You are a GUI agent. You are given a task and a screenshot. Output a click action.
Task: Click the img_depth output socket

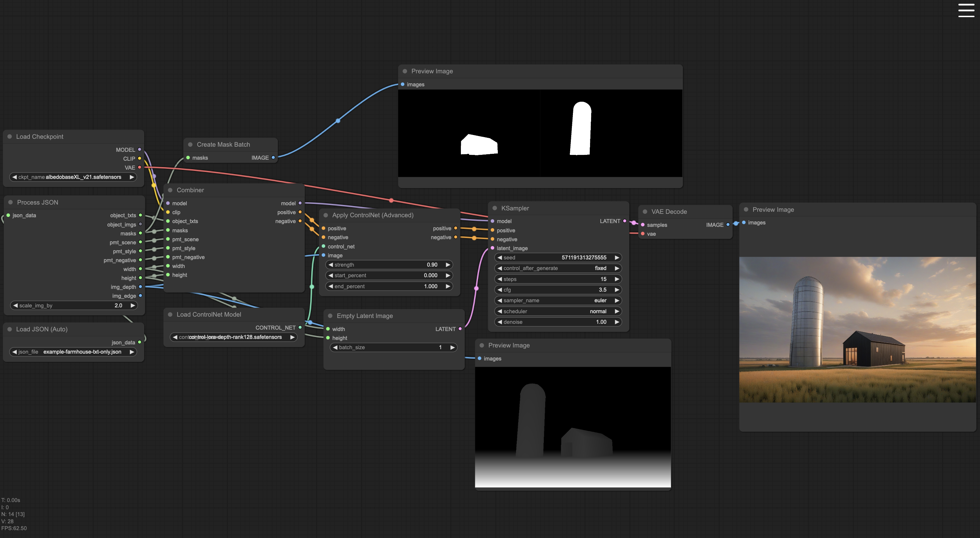tap(140, 287)
